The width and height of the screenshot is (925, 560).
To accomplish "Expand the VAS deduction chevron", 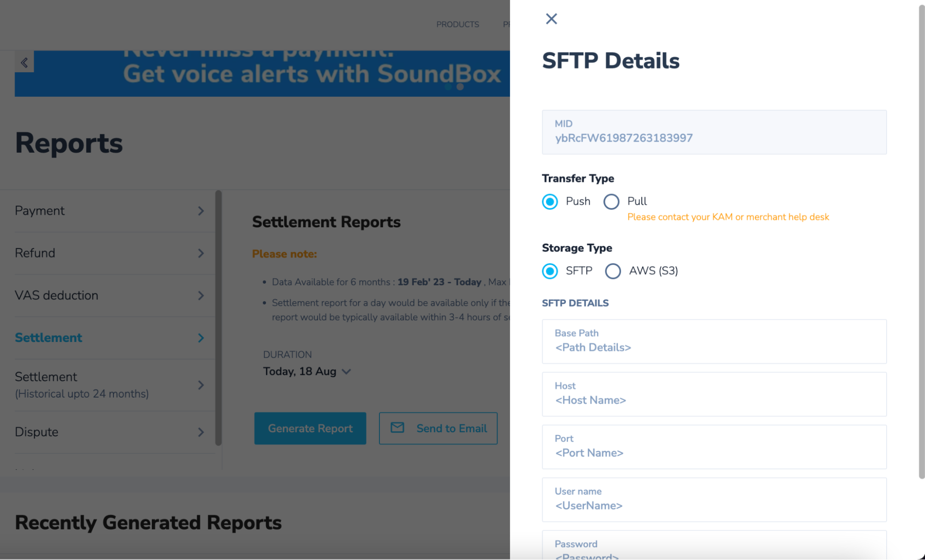I will (x=201, y=295).
